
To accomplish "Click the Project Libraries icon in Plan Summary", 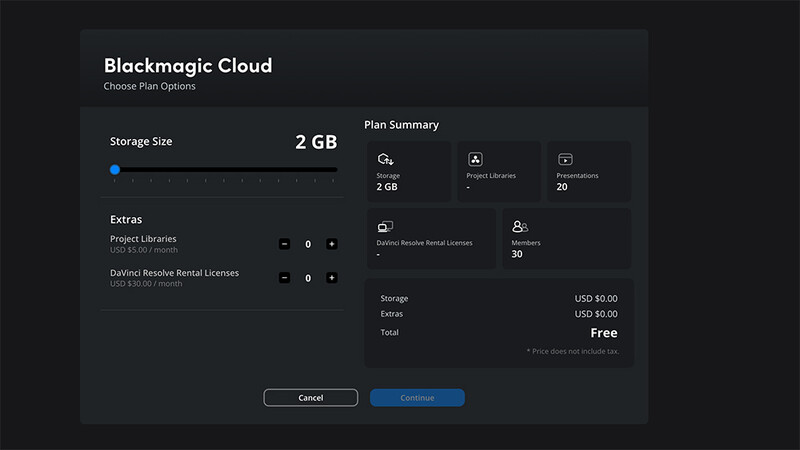I will coord(475,159).
